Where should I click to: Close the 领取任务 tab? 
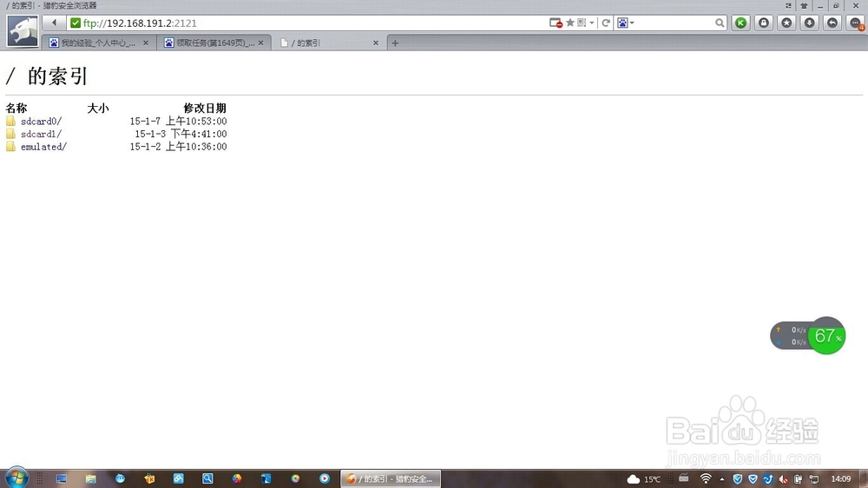[x=260, y=43]
